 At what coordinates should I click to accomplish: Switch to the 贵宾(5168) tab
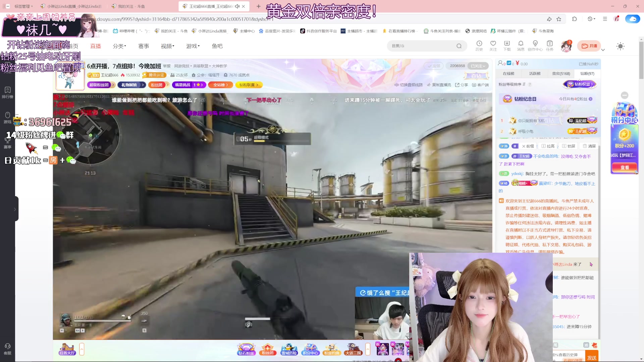(561, 73)
